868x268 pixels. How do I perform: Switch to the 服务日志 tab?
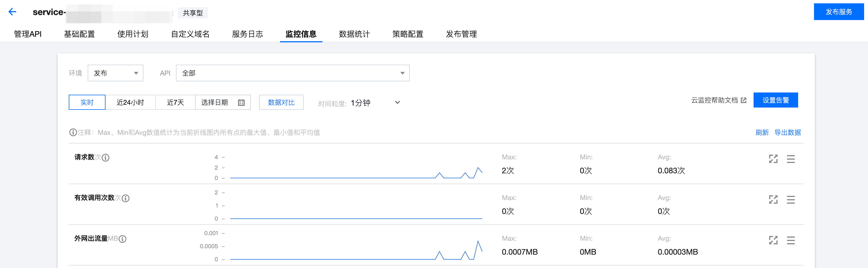pyautogui.click(x=247, y=34)
